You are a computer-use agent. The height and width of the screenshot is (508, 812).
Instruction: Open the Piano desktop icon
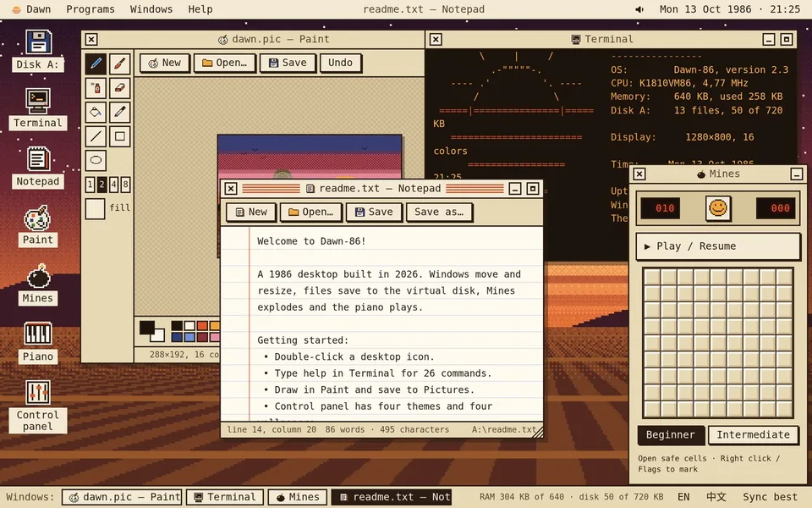click(38, 341)
